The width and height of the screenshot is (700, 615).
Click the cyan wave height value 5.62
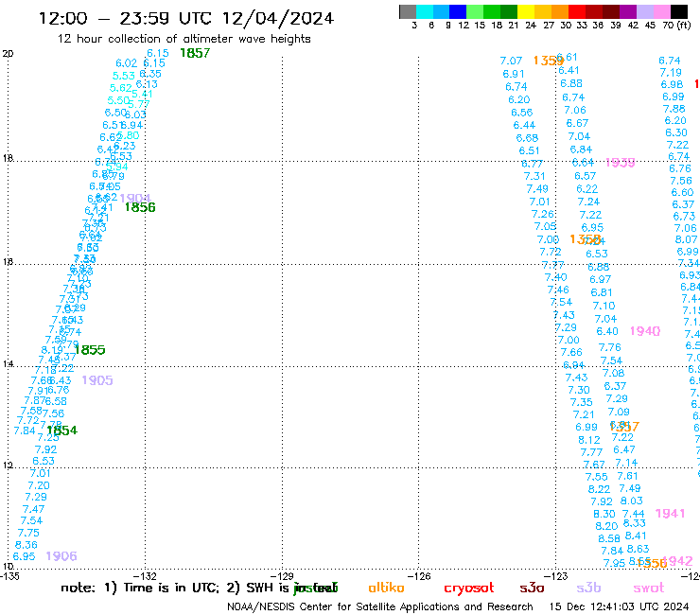point(120,88)
